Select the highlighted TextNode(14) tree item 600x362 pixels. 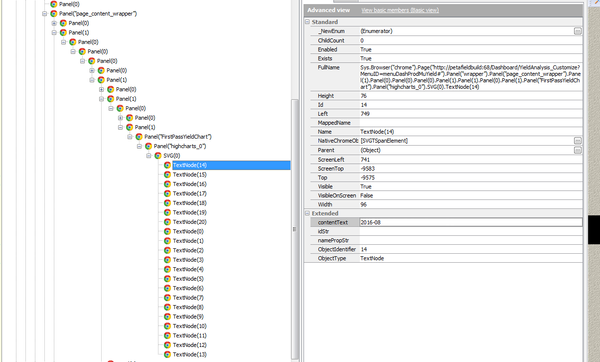[231, 165]
